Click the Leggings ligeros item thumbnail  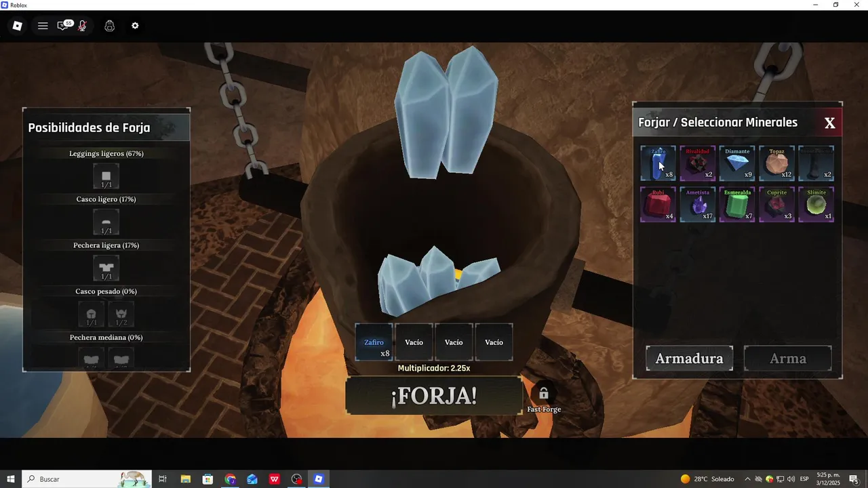click(x=106, y=176)
